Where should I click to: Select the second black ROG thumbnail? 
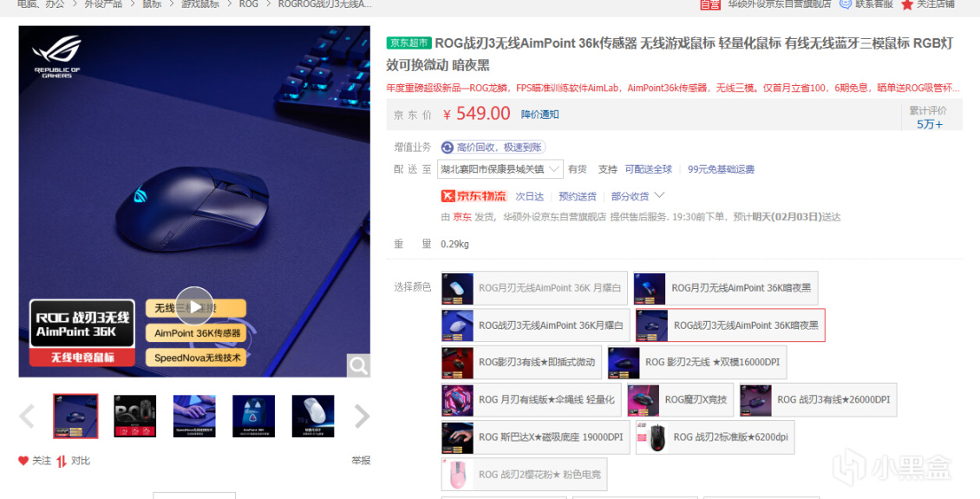pos(135,416)
